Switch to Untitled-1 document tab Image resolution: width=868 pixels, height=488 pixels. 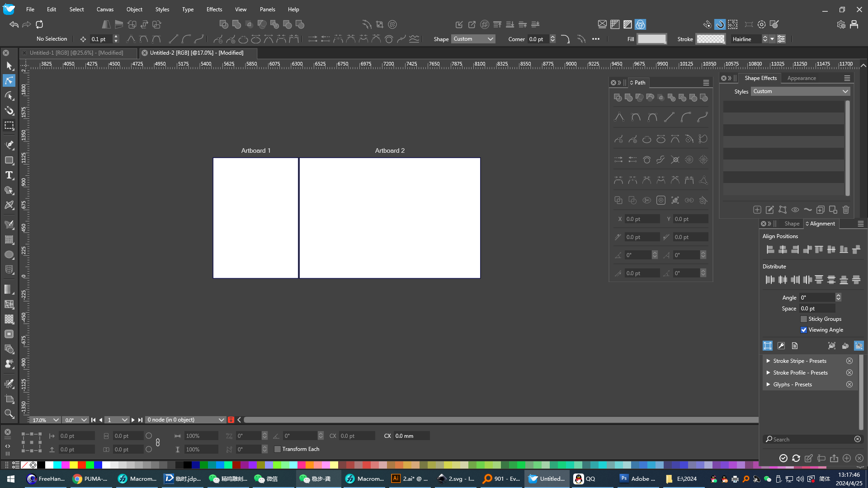tap(76, 53)
